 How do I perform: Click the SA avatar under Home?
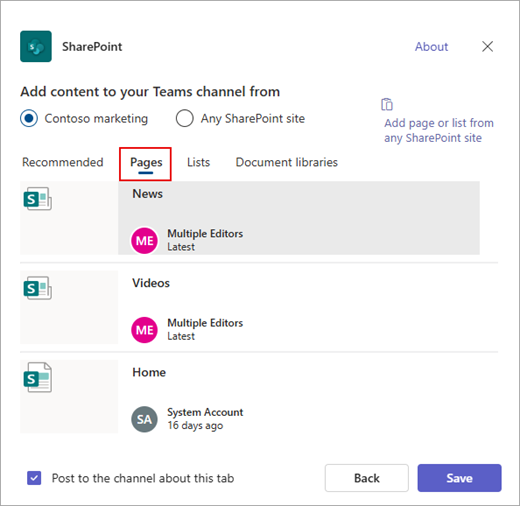tap(144, 419)
